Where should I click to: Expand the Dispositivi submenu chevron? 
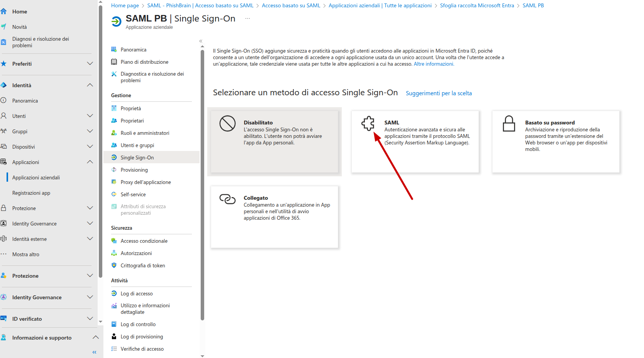point(90,147)
